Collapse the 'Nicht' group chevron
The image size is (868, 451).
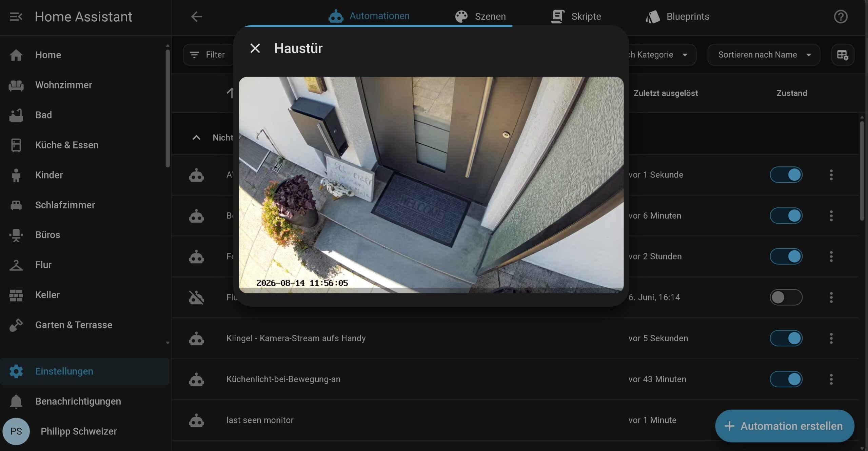tap(196, 138)
